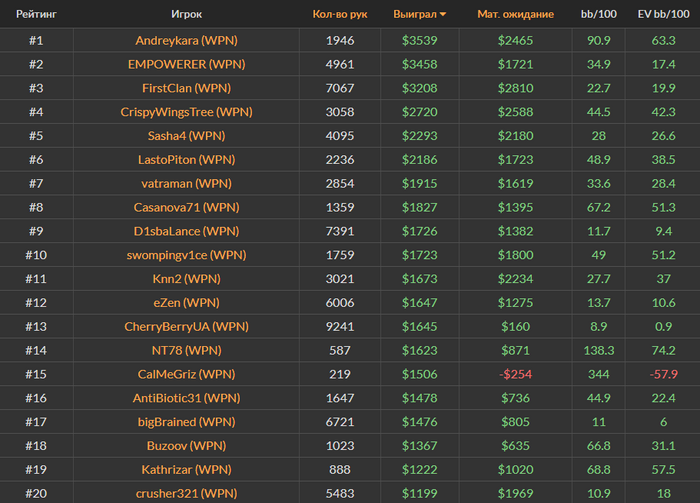Sort table by Кол-во рук column
The image size is (700, 503).
pos(340,14)
